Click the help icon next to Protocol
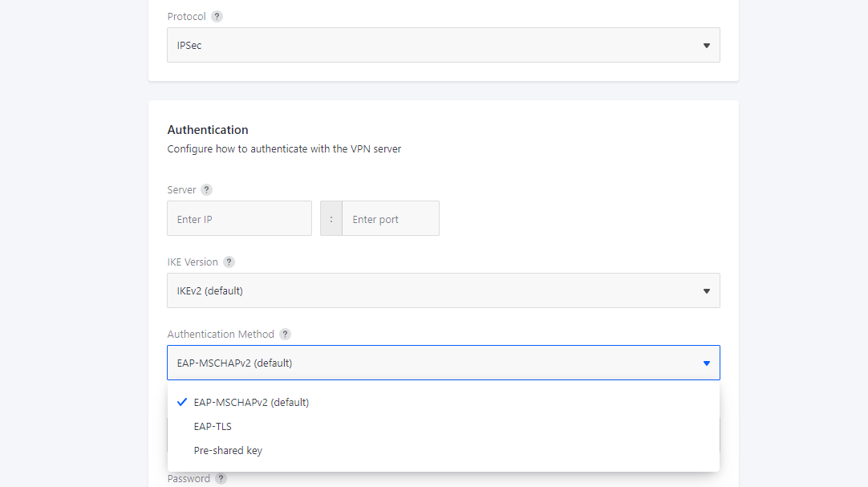 point(217,16)
